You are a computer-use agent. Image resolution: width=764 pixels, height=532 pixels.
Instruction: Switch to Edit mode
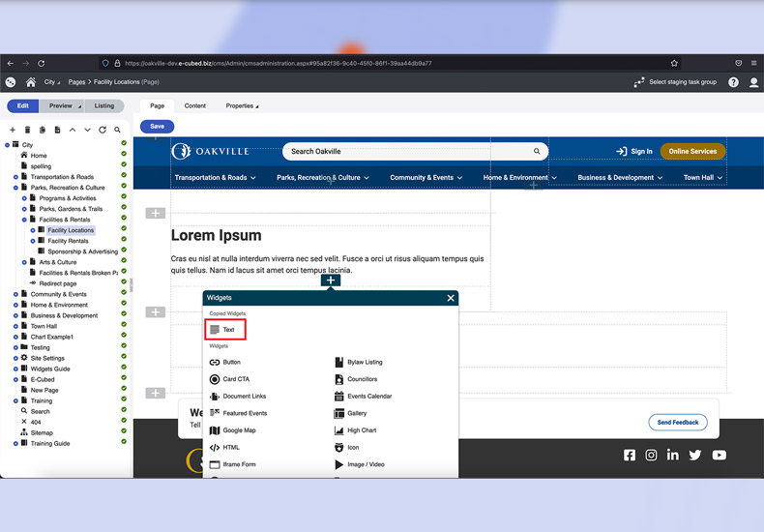coord(22,106)
